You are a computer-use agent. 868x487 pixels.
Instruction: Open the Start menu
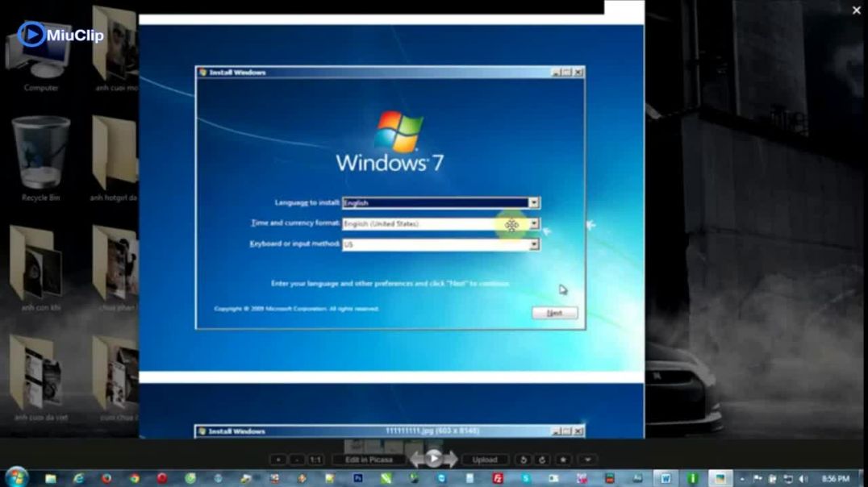click(16, 477)
